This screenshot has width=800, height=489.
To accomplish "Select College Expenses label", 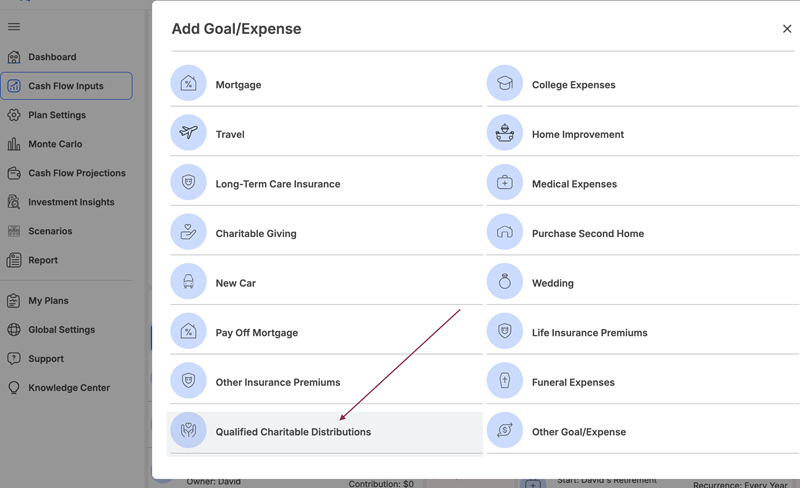I will (x=574, y=85).
